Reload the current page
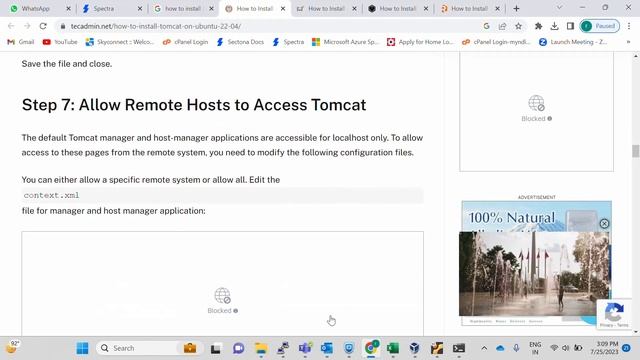Screen dimensions: 640x360 [43, 26]
